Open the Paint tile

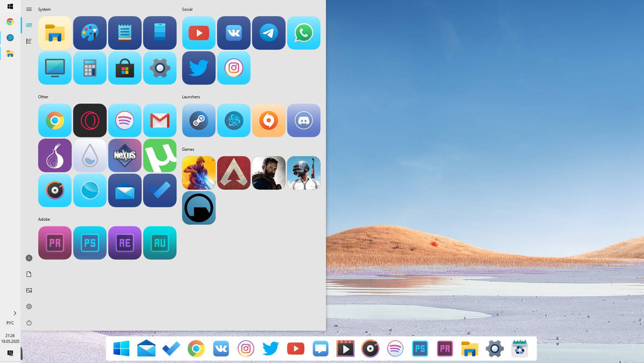click(90, 33)
